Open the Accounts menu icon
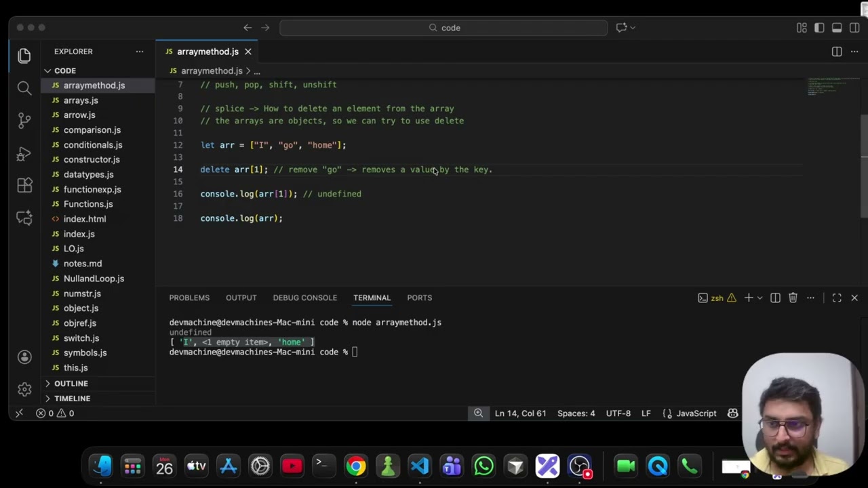868x488 pixels. 24,357
